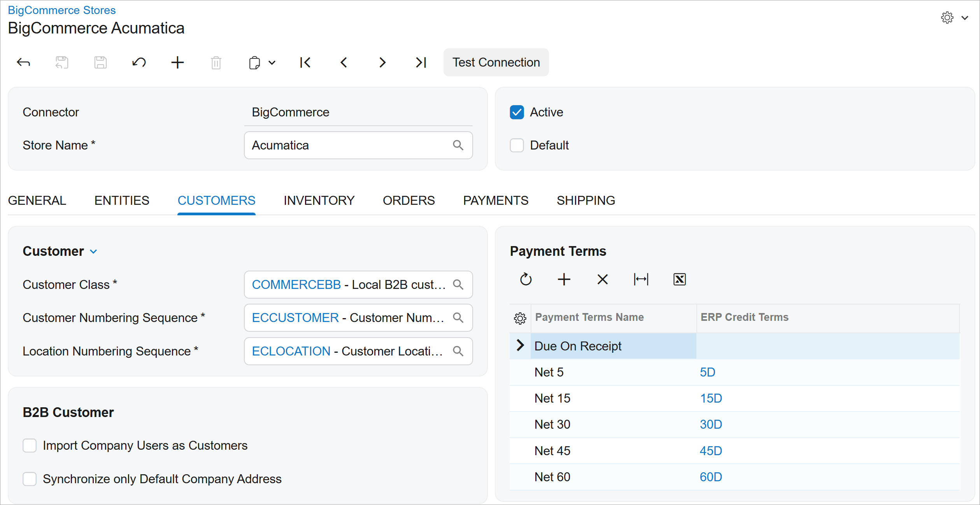This screenshot has height=505, width=980.
Task: Open the 5D credit terms link
Action: pos(707,372)
